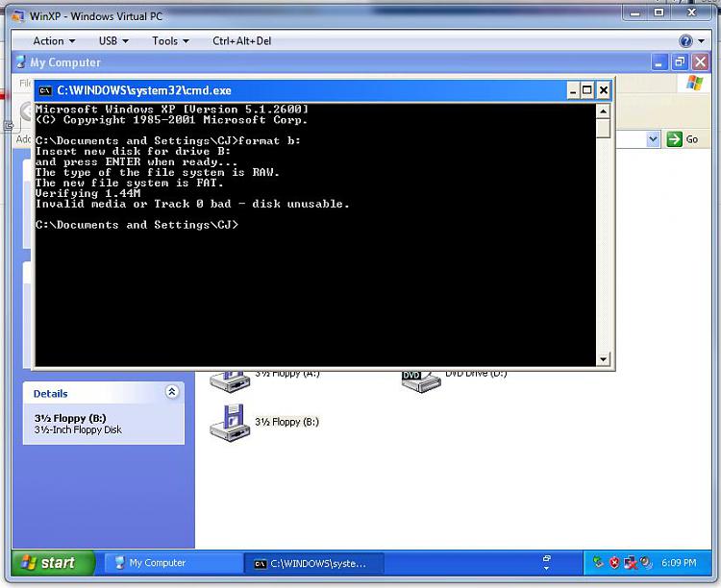
Task: Click the cmd scrollbar down arrow
Action: pyautogui.click(x=603, y=358)
